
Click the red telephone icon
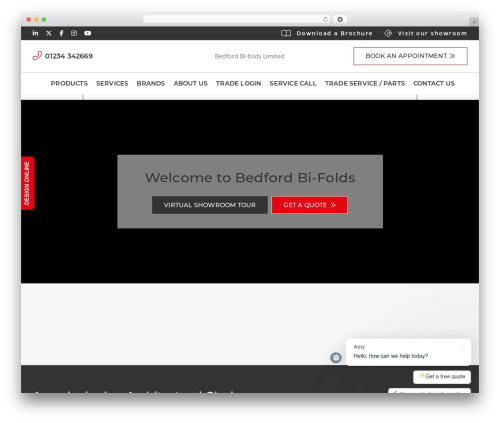coord(37,56)
